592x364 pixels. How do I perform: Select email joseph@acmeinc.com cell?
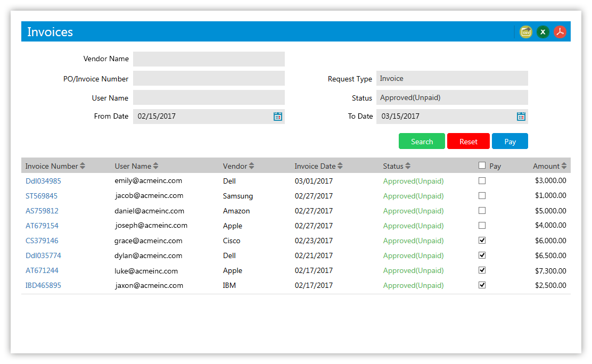(151, 226)
